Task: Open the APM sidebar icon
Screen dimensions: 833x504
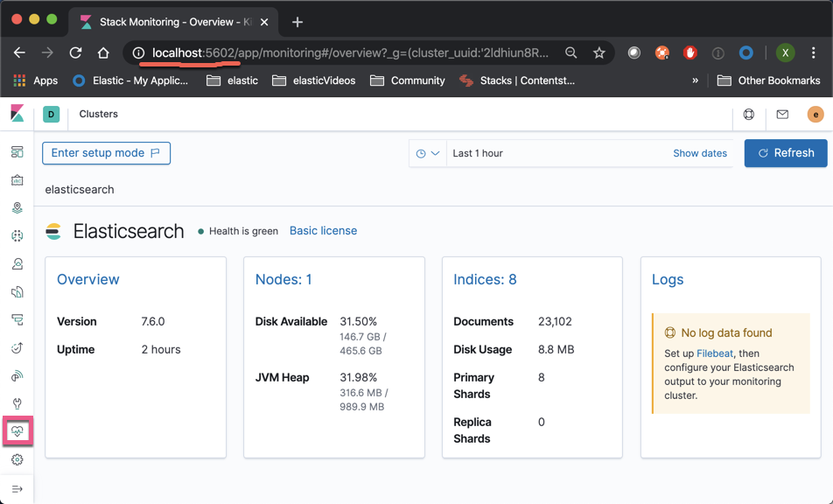Action: click(17, 319)
